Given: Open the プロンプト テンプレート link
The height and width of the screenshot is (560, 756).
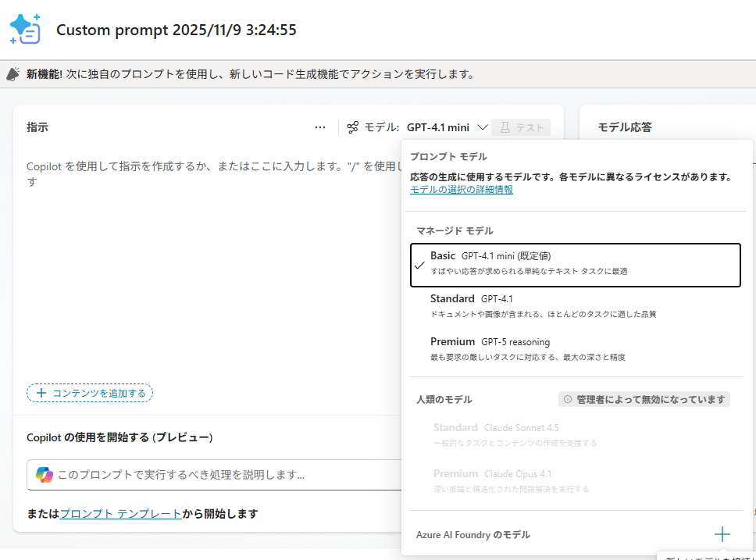Looking at the screenshot, I should (x=120, y=514).
